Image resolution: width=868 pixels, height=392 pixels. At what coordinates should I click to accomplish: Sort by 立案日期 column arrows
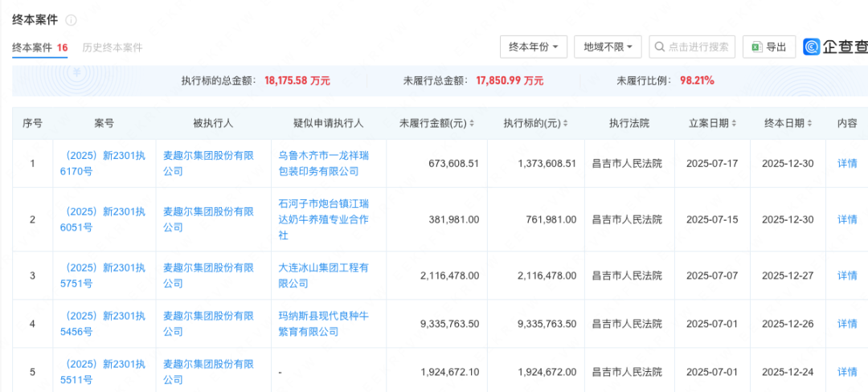click(735, 124)
